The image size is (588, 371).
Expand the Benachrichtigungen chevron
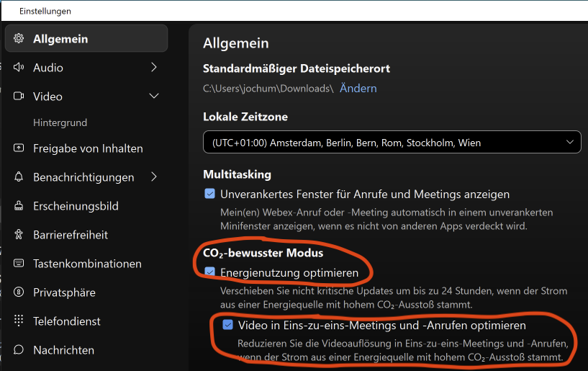tap(153, 177)
